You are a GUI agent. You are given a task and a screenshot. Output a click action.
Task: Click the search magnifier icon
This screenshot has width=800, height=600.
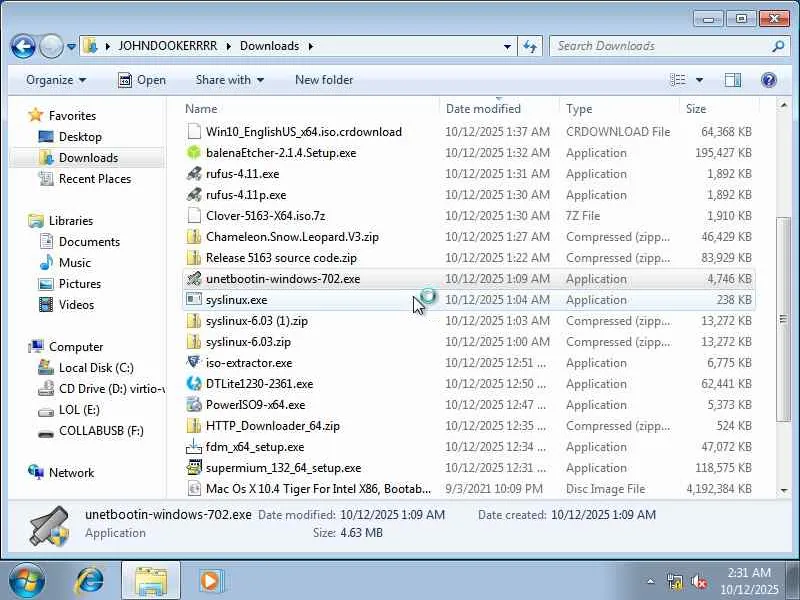[778, 46]
